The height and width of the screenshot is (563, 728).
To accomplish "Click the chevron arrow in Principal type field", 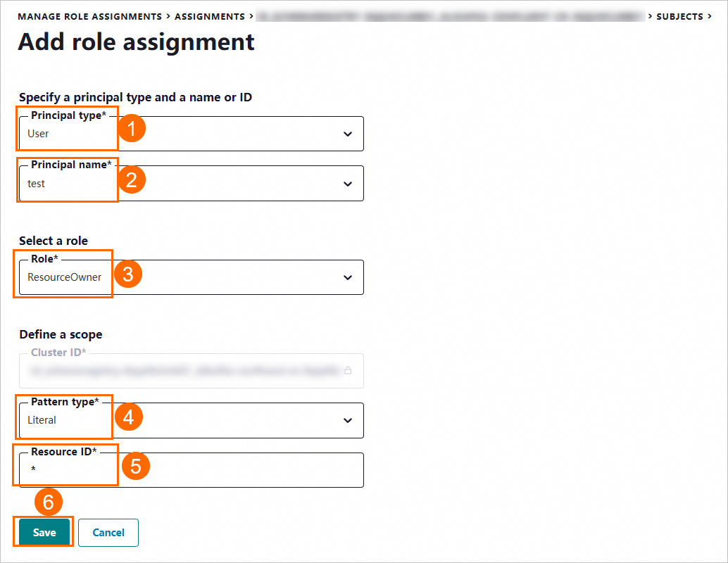I will [347, 134].
